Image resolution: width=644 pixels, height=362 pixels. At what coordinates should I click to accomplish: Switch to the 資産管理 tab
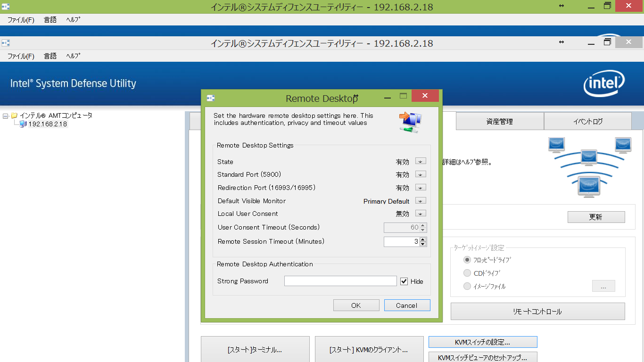point(500,121)
